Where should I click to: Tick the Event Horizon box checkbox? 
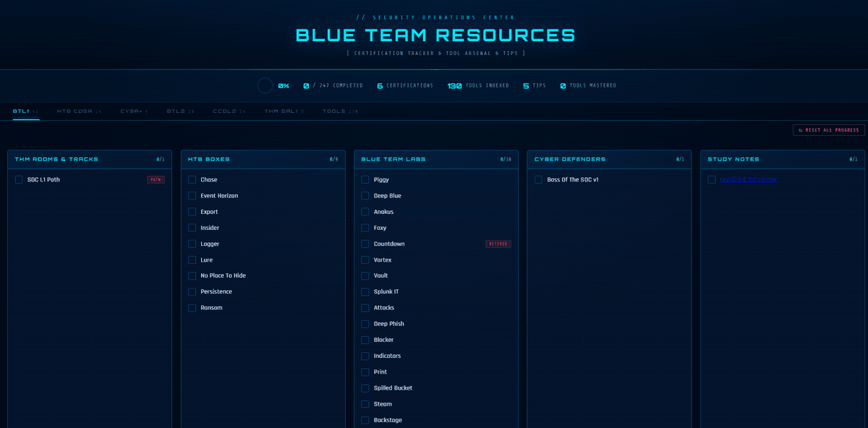[x=192, y=196]
